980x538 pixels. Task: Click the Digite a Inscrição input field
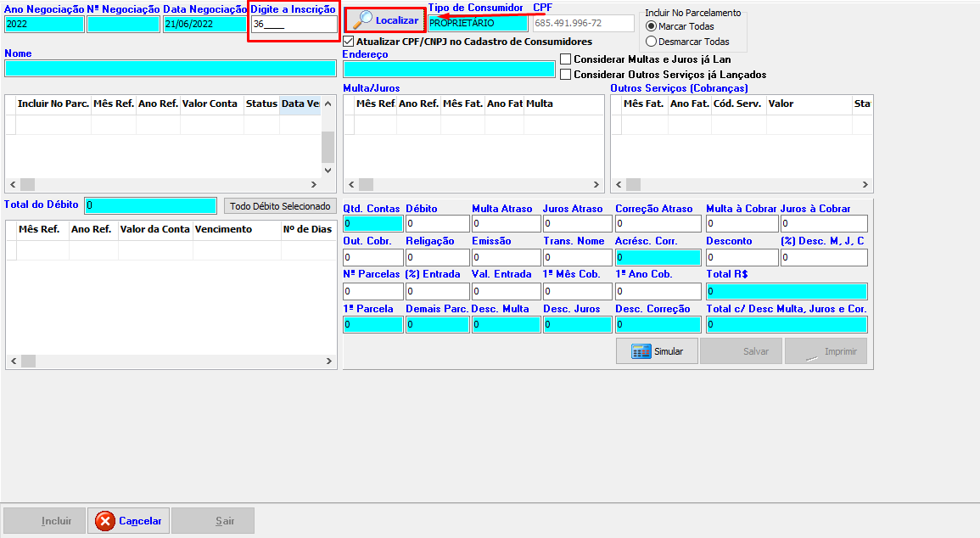[294, 24]
